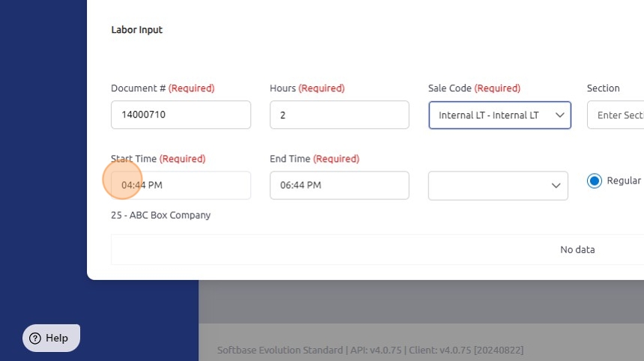Image resolution: width=644 pixels, height=361 pixels.
Task: Click the 25 - ABC Box Company text
Action: (161, 215)
